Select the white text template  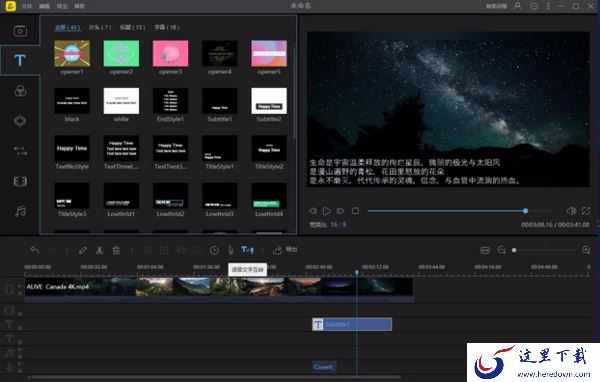point(121,101)
